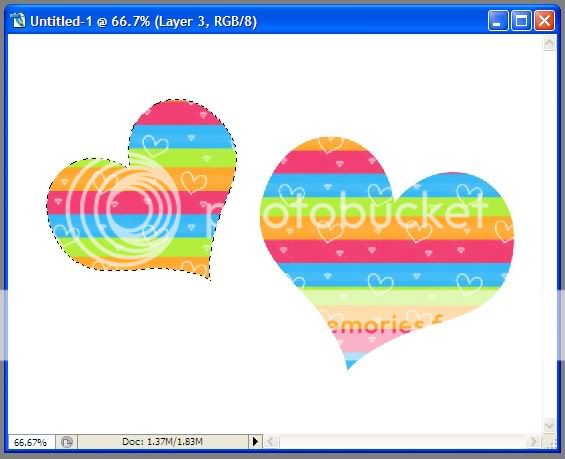The width and height of the screenshot is (565, 459).
Task: Minimize the Untitled-1 document window
Action: click(498, 21)
